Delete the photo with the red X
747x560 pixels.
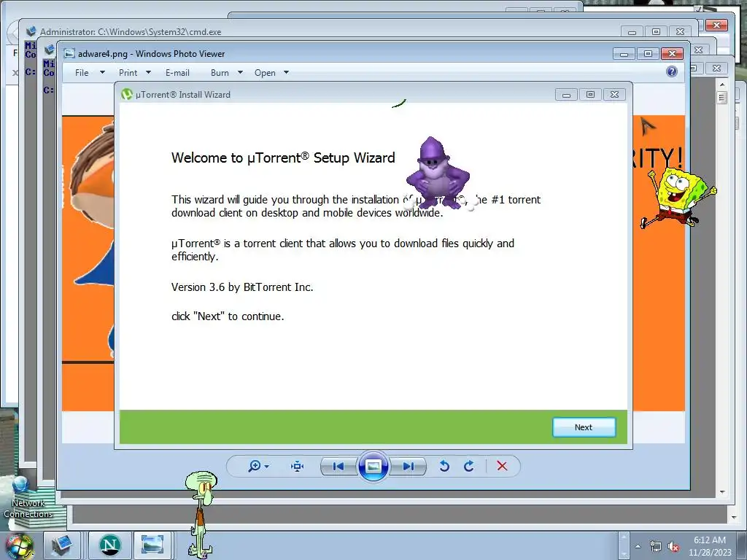point(502,466)
